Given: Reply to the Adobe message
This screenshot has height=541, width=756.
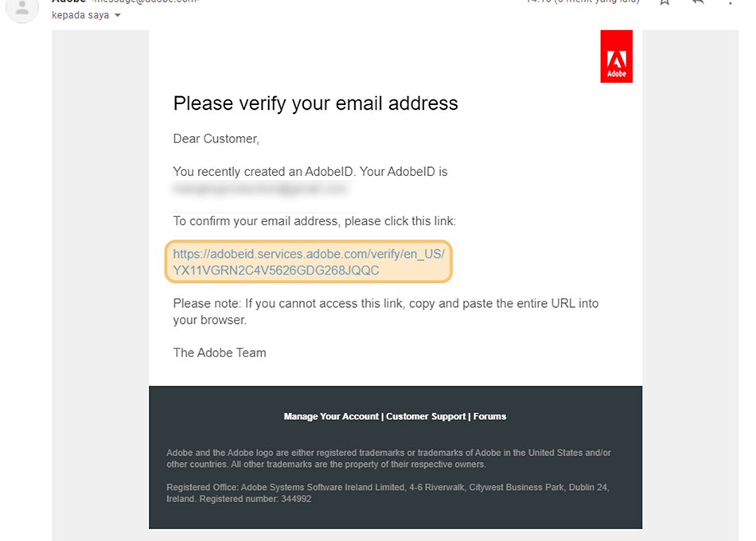Looking at the screenshot, I should click(698, 2).
